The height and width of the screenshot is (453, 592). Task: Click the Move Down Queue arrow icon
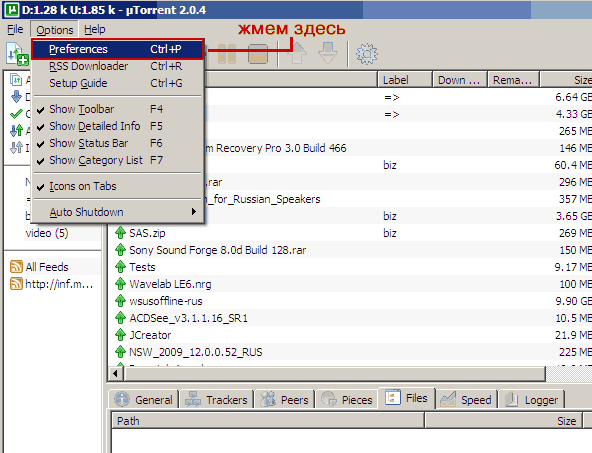click(328, 53)
